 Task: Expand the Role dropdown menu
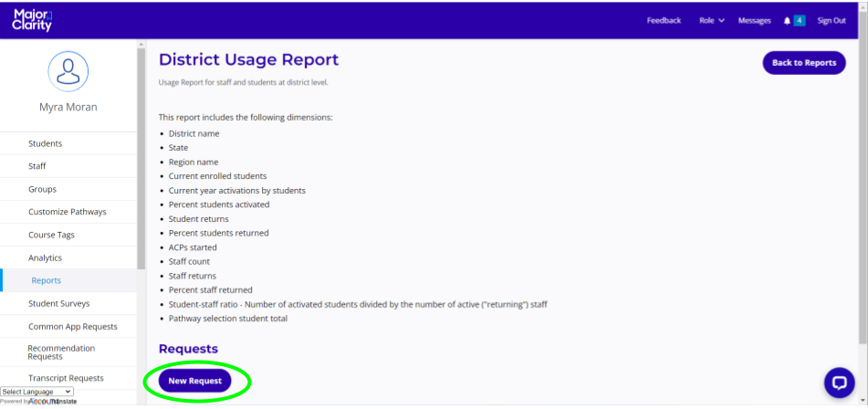click(711, 21)
